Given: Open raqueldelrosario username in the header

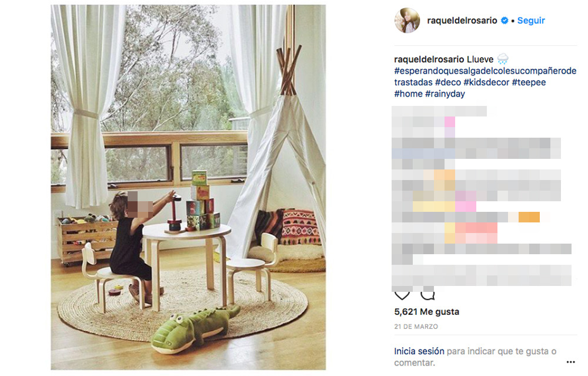Looking at the screenshot, I should point(462,21).
